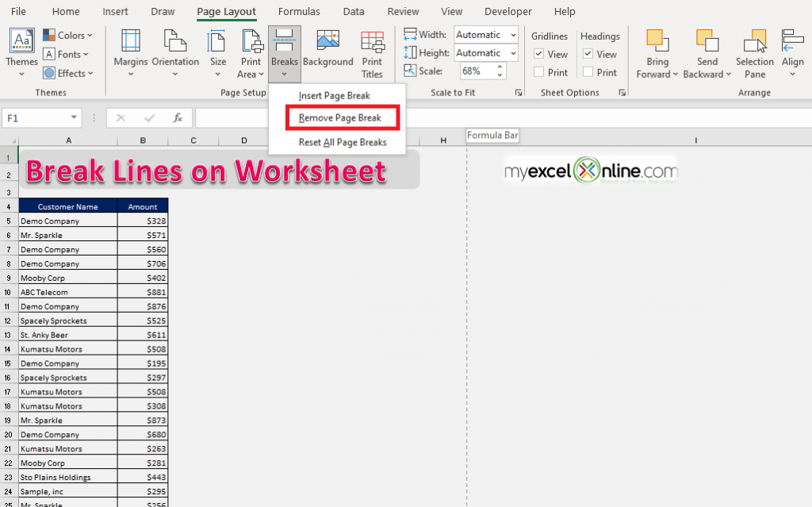Viewport: 812px width, 507px height.
Task: Toggle Gridlines View checkbox
Action: pos(538,54)
